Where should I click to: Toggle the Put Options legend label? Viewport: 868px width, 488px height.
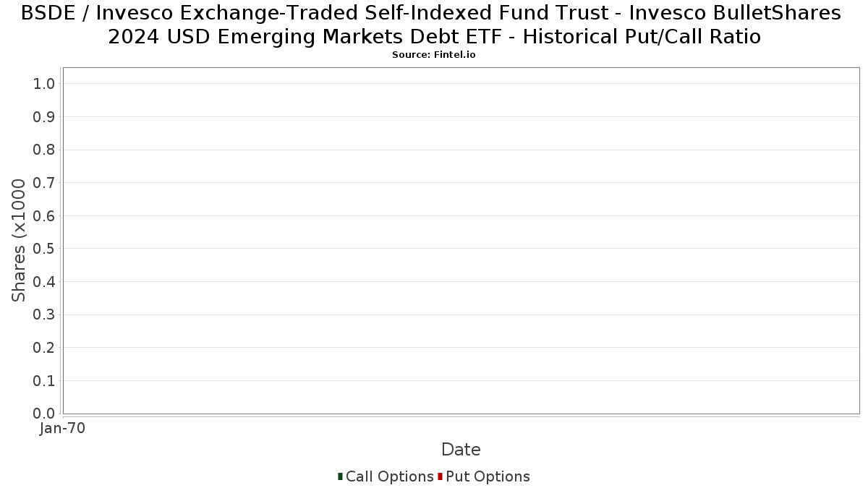[x=488, y=477]
